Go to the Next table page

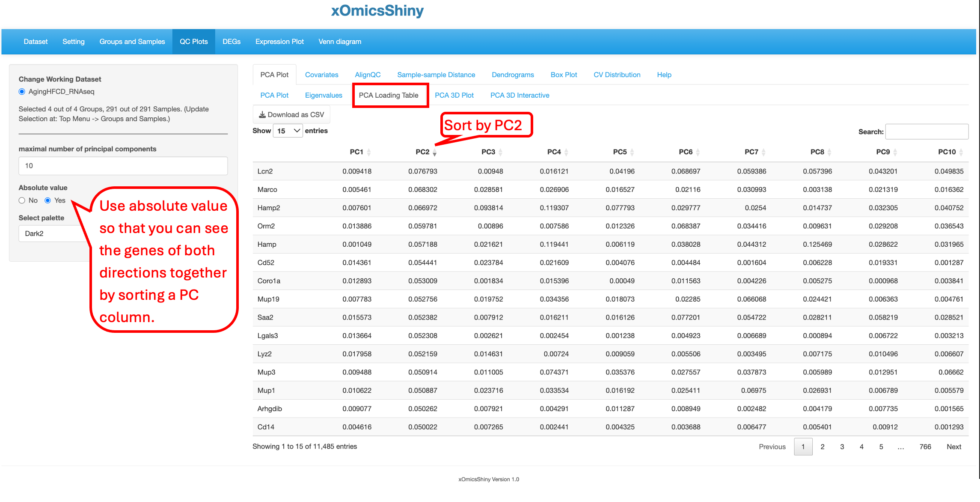[x=954, y=447]
